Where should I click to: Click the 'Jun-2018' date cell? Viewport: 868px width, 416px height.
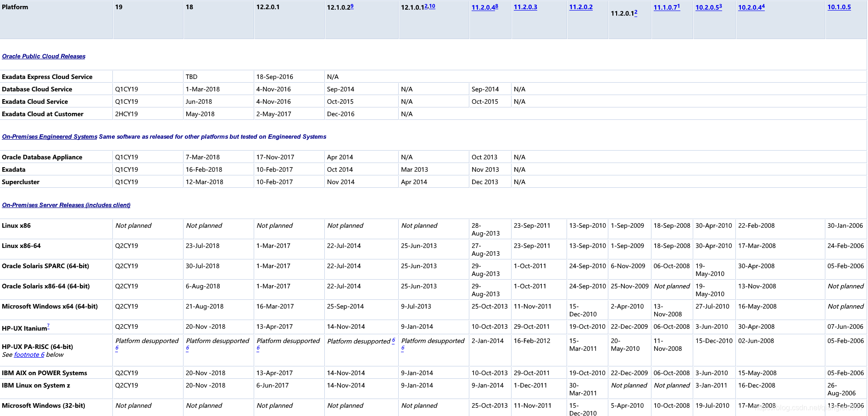click(x=200, y=102)
